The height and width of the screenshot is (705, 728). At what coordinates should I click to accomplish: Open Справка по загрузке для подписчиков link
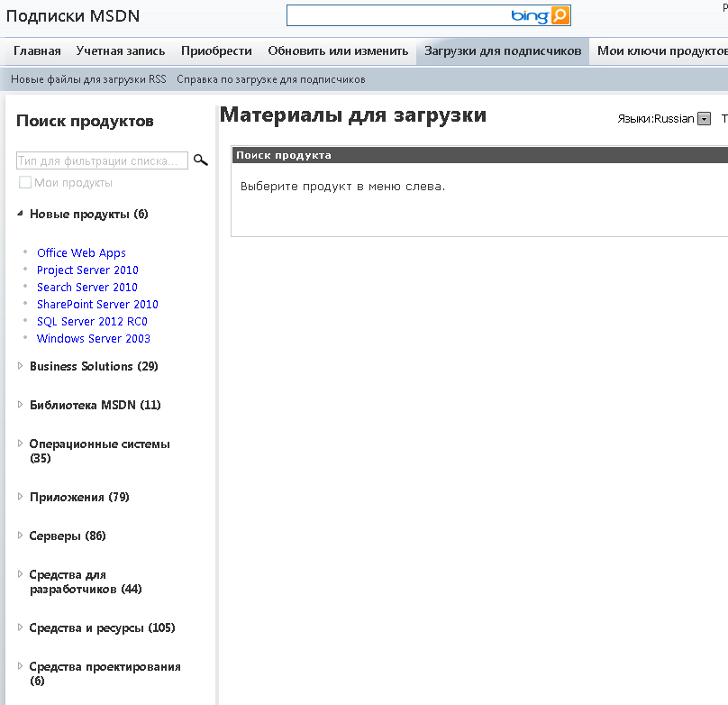click(270, 79)
